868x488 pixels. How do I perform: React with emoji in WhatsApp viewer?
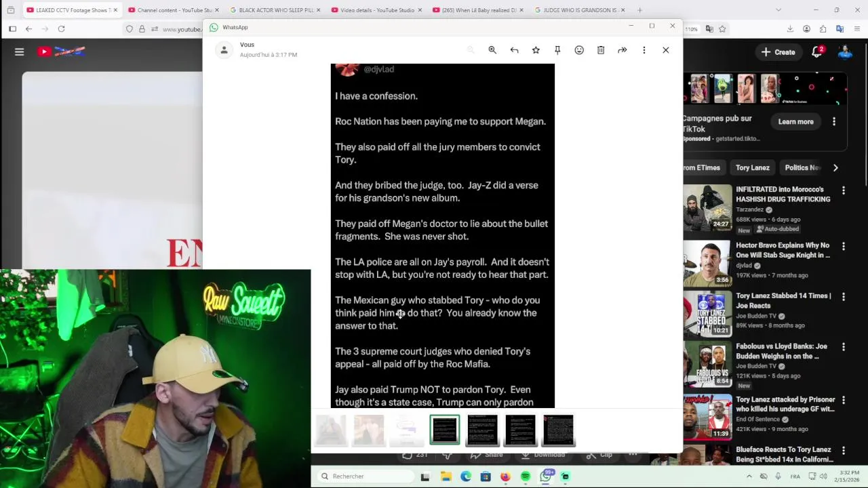pyautogui.click(x=579, y=50)
